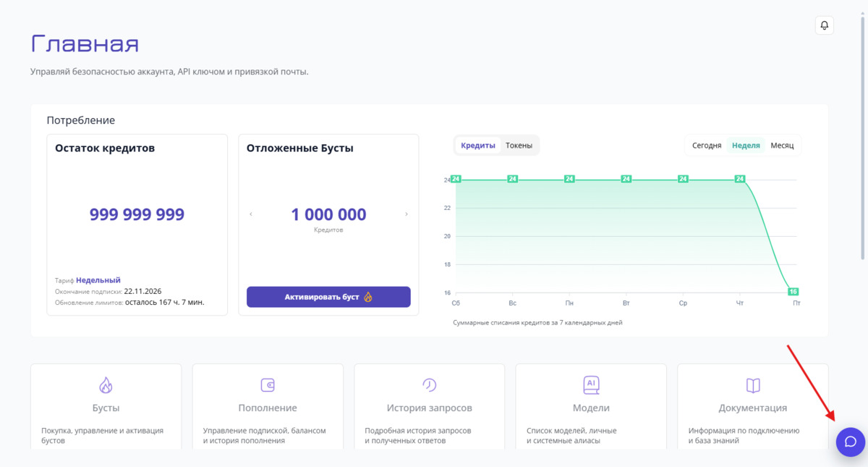Open the Документация card title
This screenshot has width=868, height=467.
[753, 408]
